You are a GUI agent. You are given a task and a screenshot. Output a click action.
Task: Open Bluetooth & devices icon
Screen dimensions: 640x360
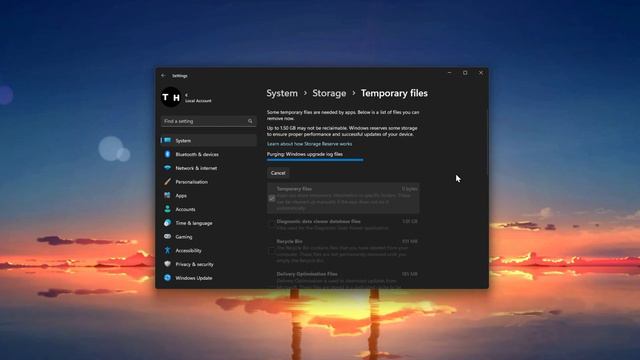(x=167, y=154)
